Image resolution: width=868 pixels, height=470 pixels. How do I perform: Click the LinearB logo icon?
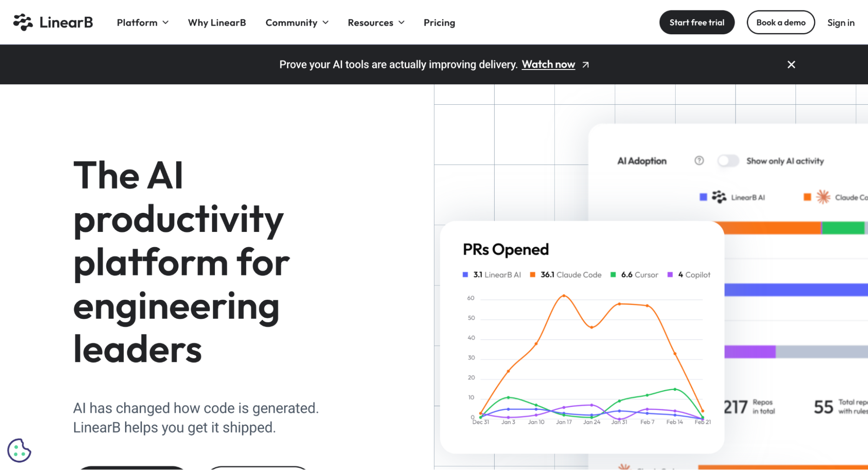coord(23,22)
